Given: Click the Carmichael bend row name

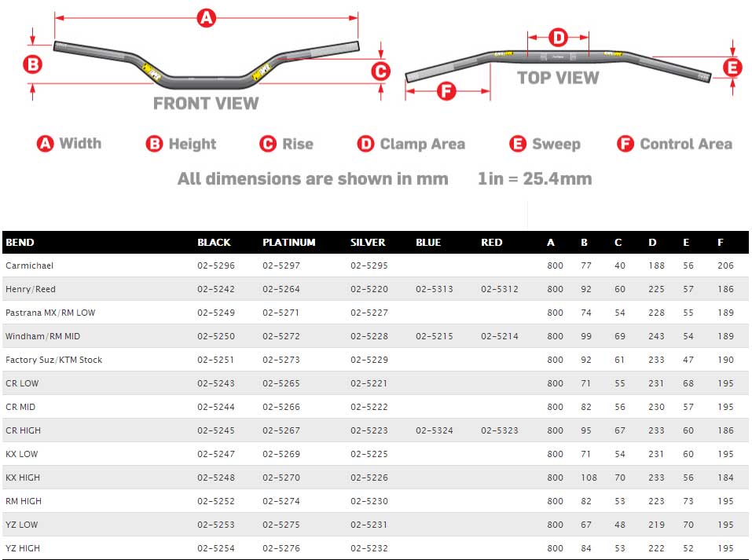Looking at the screenshot, I should [x=29, y=265].
